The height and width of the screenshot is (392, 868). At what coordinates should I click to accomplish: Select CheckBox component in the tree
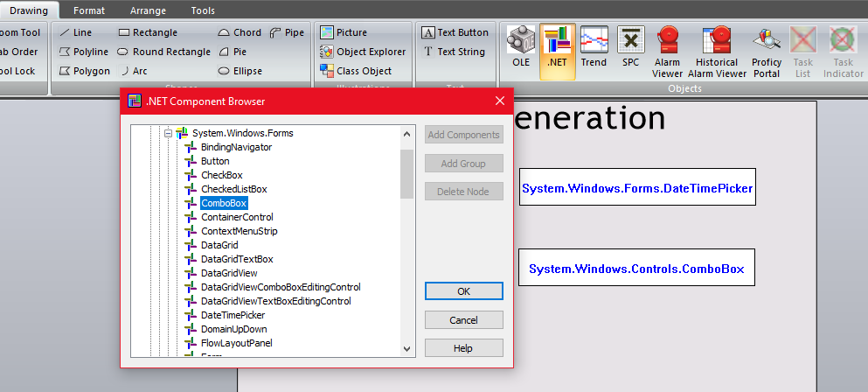coord(222,175)
